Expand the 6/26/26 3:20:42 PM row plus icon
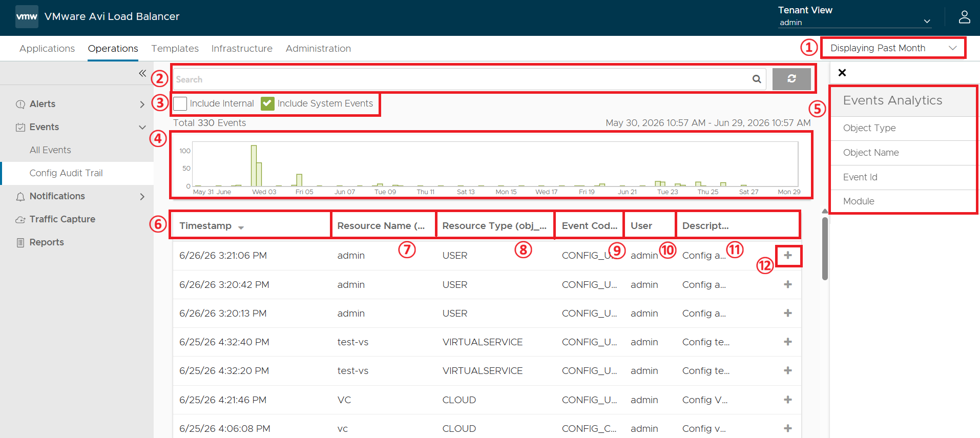The width and height of the screenshot is (980, 438). [x=788, y=284]
